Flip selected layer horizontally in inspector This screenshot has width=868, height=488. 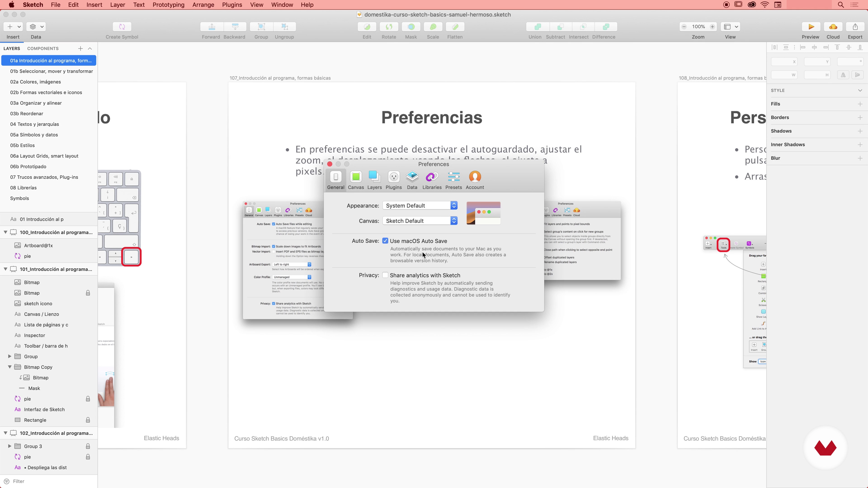pos(843,75)
